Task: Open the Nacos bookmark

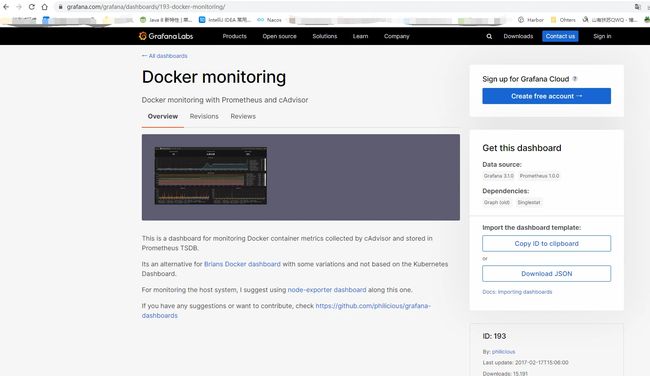Action: tap(269, 19)
